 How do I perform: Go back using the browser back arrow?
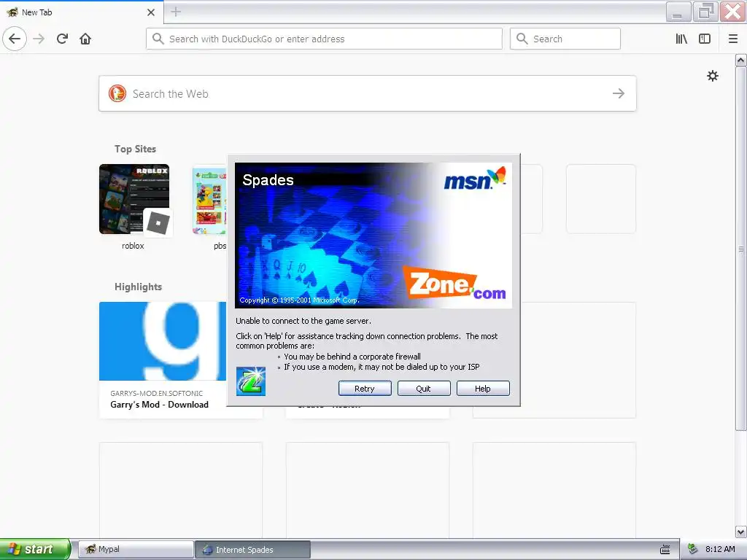pyautogui.click(x=15, y=39)
